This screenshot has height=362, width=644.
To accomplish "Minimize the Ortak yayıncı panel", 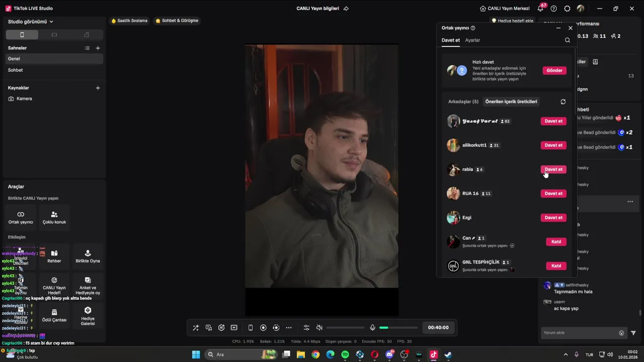I will pyautogui.click(x=558, y=28).
